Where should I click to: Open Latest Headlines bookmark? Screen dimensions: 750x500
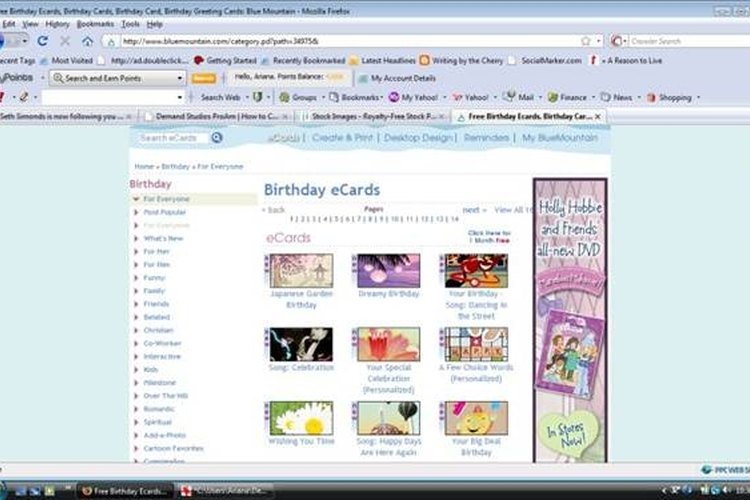[x=382, y=61]
